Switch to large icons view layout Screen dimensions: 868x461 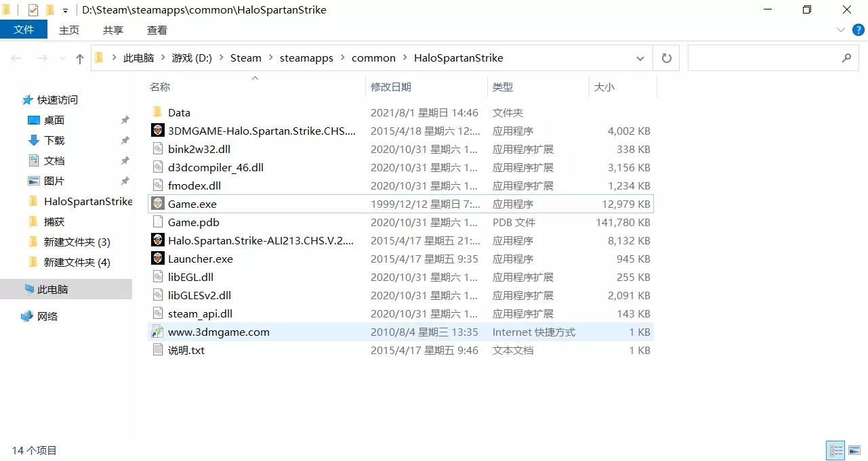click(854, 450)
